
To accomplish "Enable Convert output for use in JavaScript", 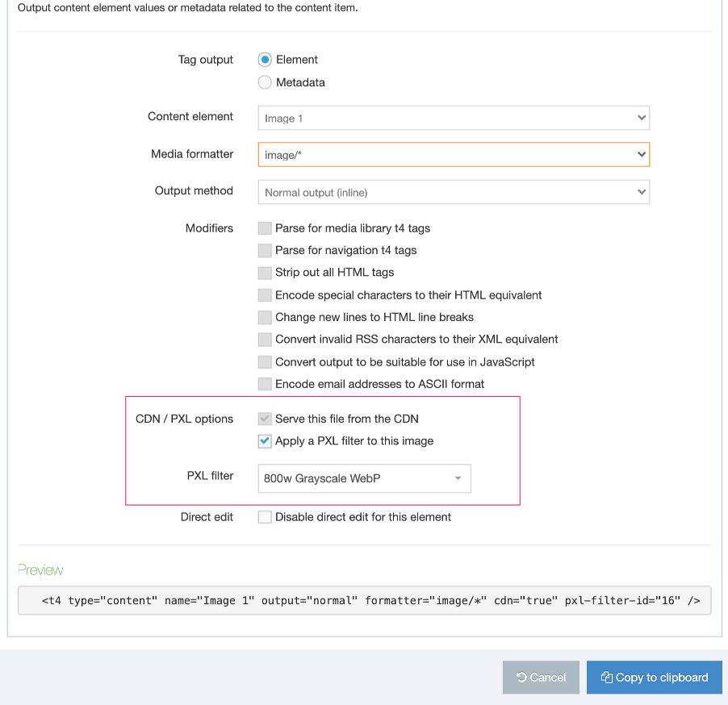I will tap(265, 362).
